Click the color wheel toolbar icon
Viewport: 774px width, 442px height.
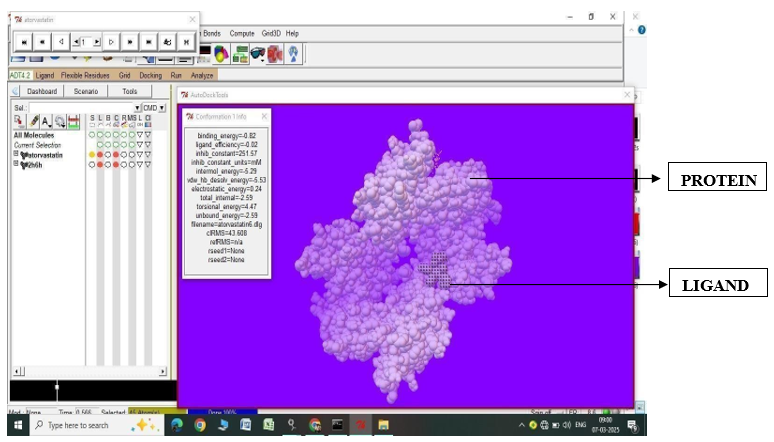[222, 54]
